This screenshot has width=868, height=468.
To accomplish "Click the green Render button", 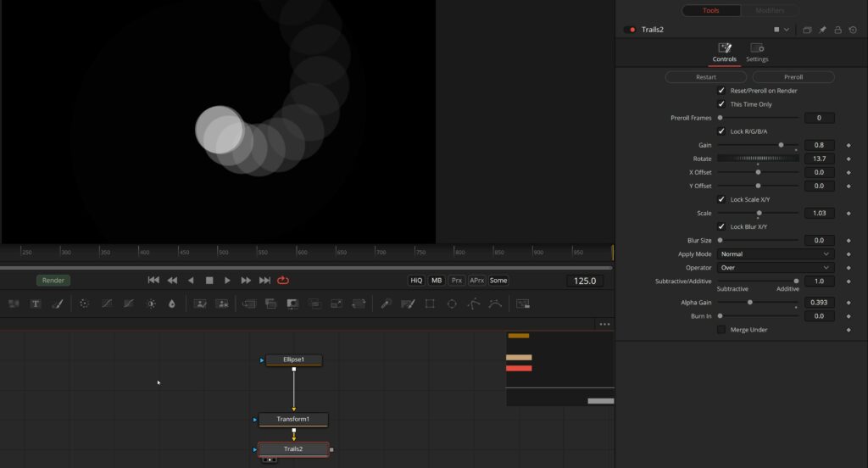I will coord(53,281).
